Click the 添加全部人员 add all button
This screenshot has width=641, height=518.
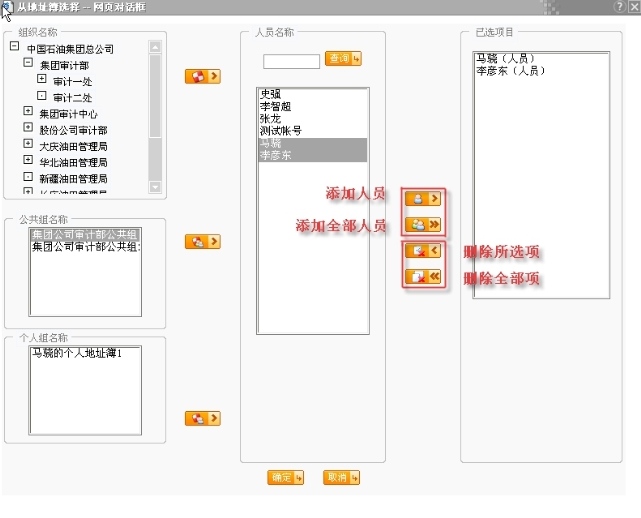[422, 225]
